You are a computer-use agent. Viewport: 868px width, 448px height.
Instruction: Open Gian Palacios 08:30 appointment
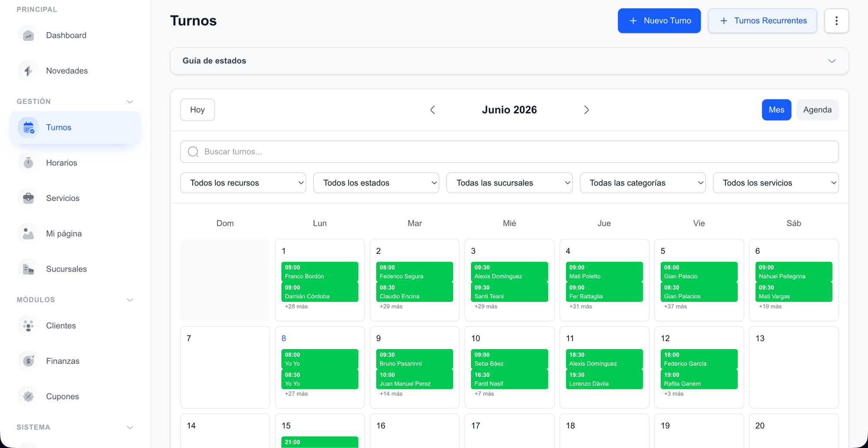point(699,292)
